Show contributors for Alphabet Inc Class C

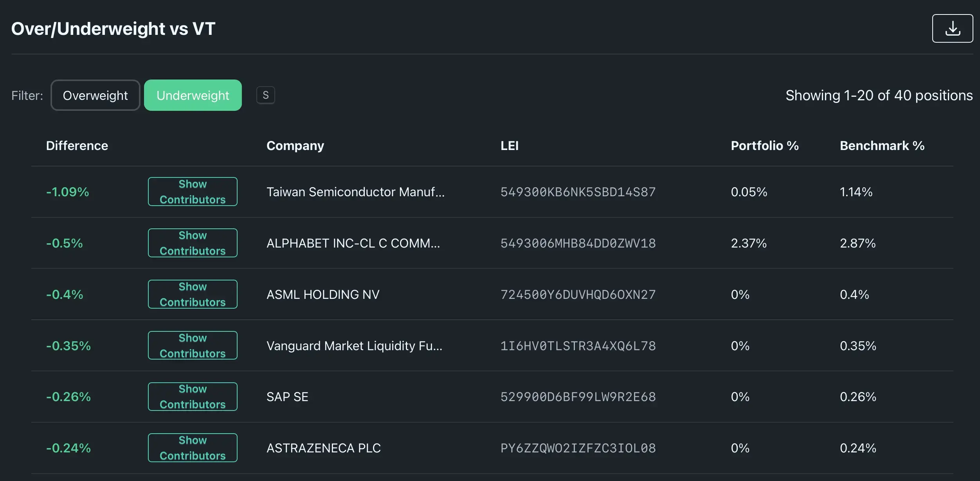pyautogui.click(x=193, y=243)
